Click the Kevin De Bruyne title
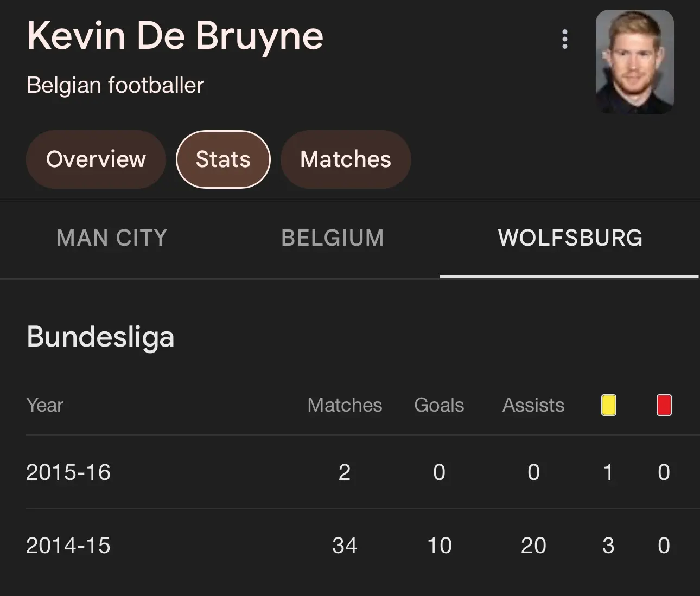700x596 pixels. [x=175, y=36]
